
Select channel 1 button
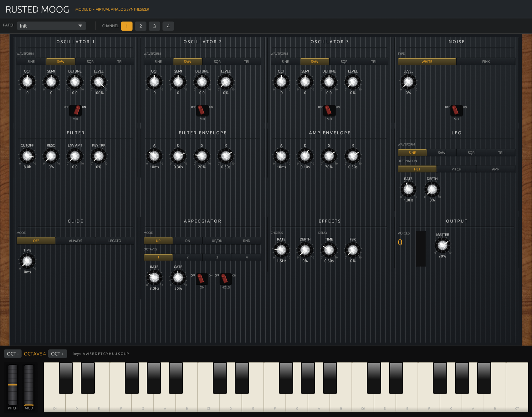tap(127, 26)
